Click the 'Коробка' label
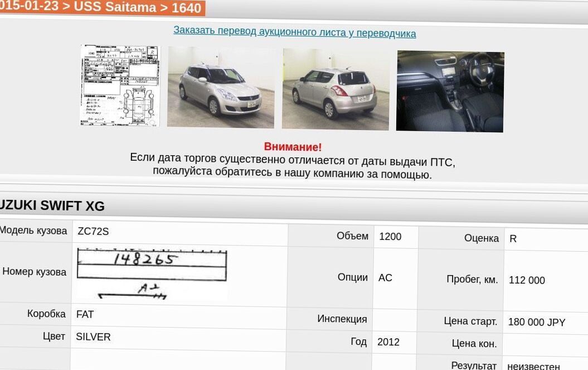 (46, 313)
